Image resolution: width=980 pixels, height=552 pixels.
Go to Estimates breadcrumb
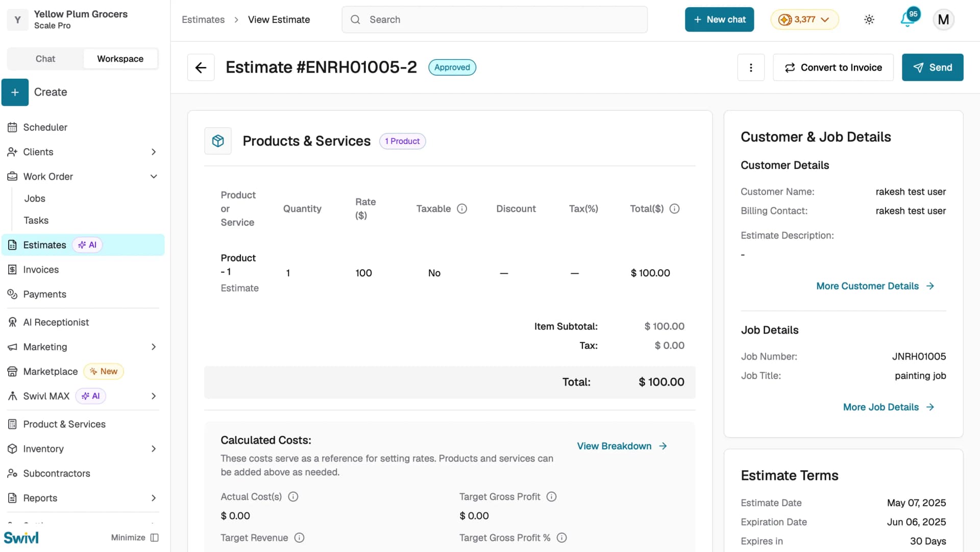click(203, 19)
